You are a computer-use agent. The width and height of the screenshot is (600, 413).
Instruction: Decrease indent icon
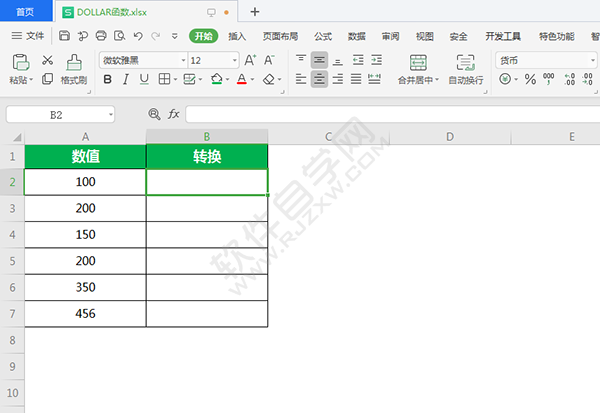point(358,60)
